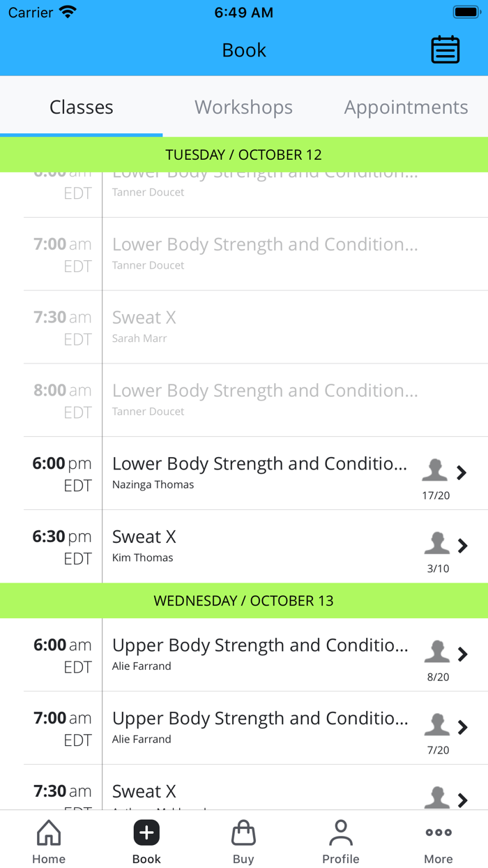
Task: Expand details for Nazinga Thomas's 6:00 pm class
Action: [x=462, y=472]
